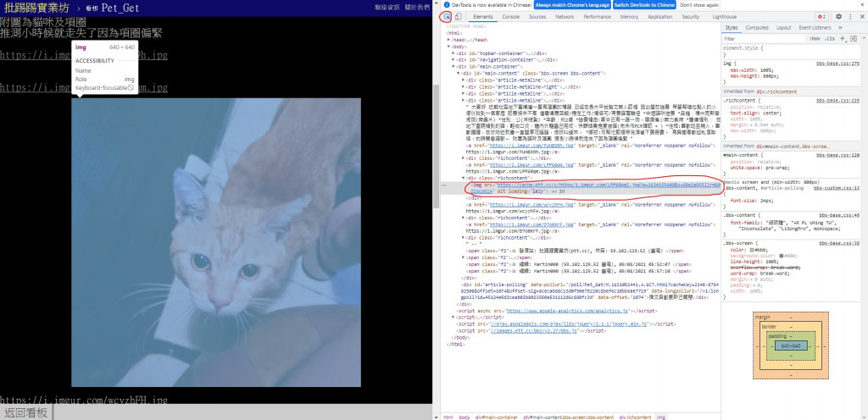This screenshot has height=420, width=868.
Task: Open the Security tab
Action: coord(690,17)
